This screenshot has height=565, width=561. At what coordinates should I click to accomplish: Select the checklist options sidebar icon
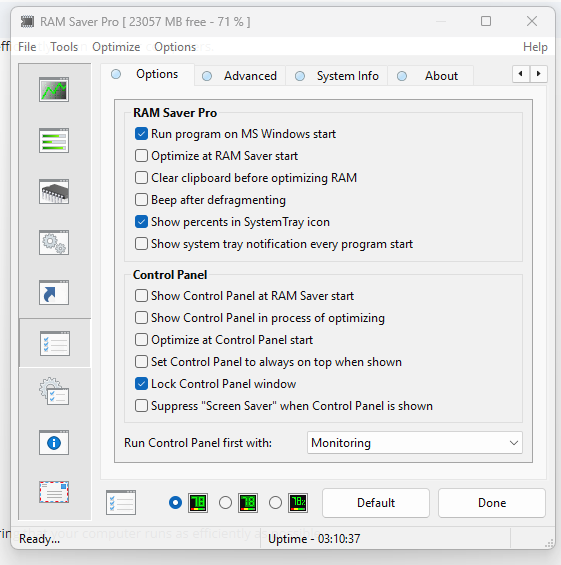pos(55,343)
